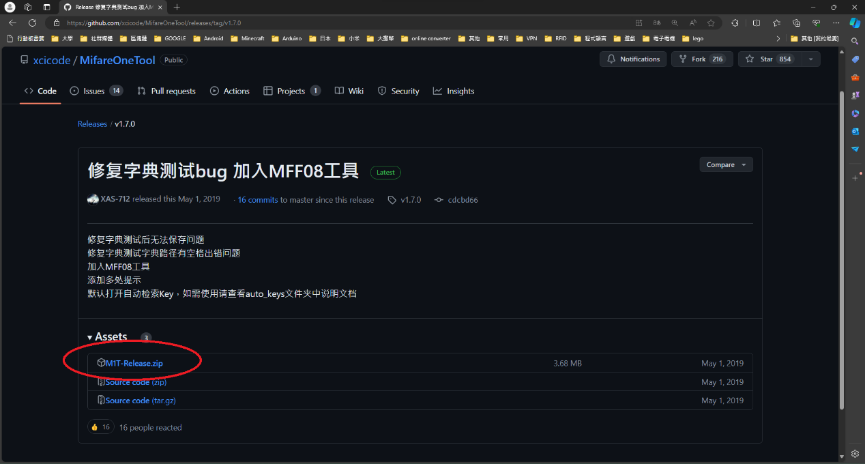Download Source code (tar.gz)

click(x=141, y=401)
